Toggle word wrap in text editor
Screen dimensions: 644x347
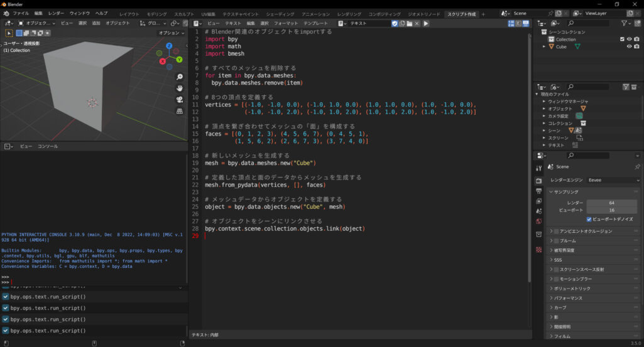(x=518, y=23)
